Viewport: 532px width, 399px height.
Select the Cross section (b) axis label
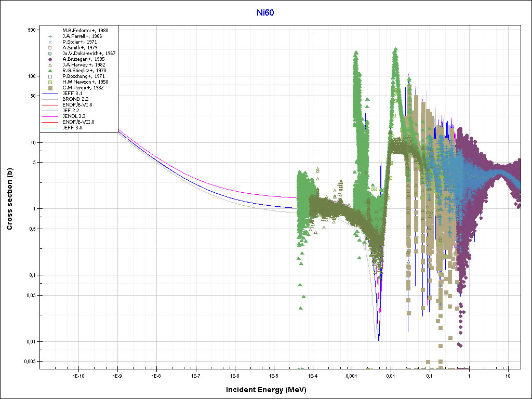click(10, 198)
